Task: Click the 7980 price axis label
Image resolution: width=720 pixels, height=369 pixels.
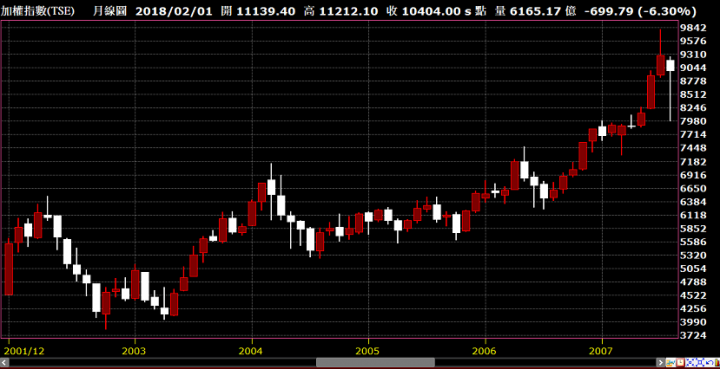Action: click(x=693, y=121)
